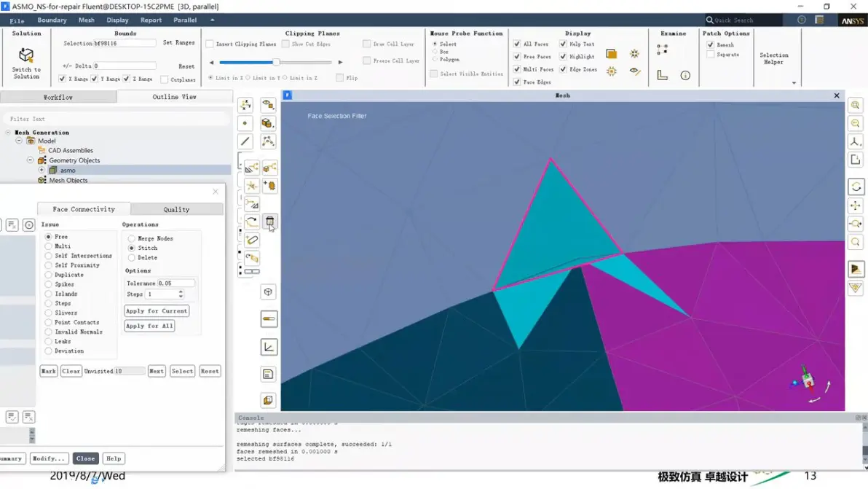Zoom in using the magnifier plus icon
This screenshot has height=489, width=868.
click(856, 105)
